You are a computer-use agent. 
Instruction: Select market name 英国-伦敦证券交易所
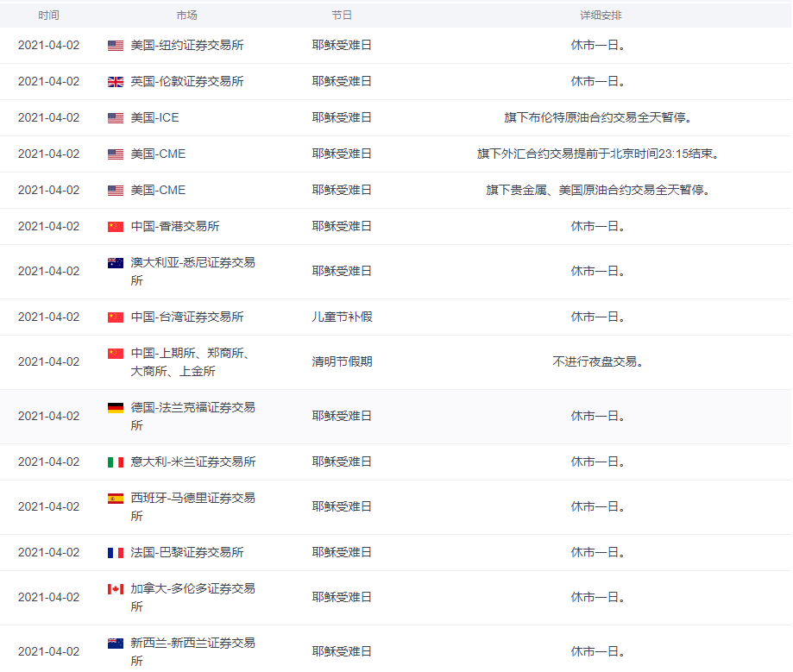click(187, 81)
